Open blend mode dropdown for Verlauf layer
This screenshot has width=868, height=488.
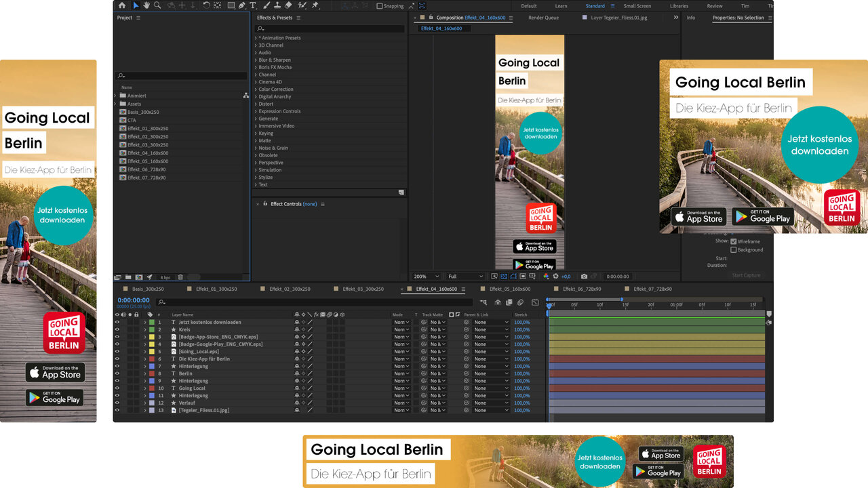pyautogui.click(x=401, y=403)
